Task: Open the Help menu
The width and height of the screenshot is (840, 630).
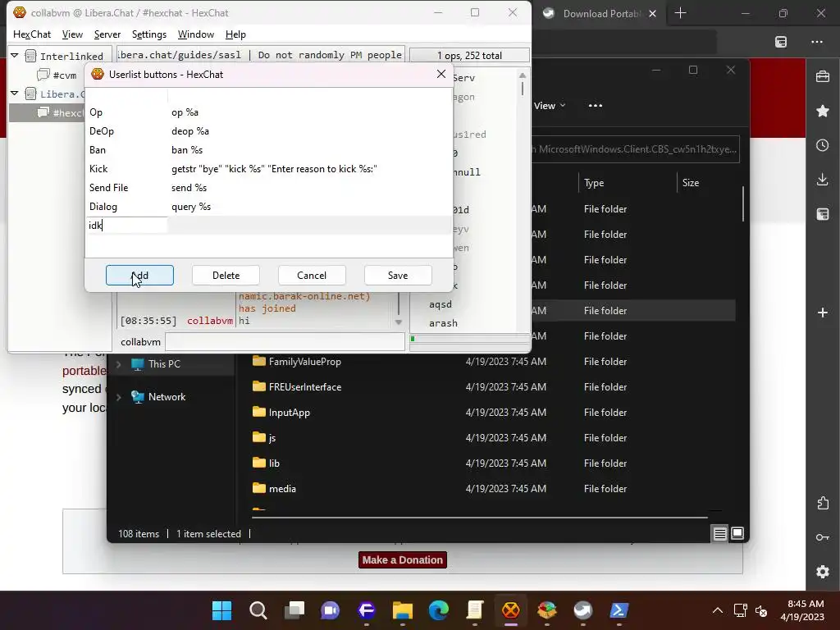Action: point(235,34)
